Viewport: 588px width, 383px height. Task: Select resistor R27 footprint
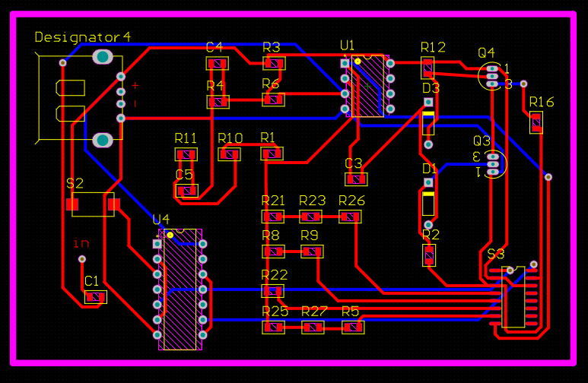click(x=313, y=328)
